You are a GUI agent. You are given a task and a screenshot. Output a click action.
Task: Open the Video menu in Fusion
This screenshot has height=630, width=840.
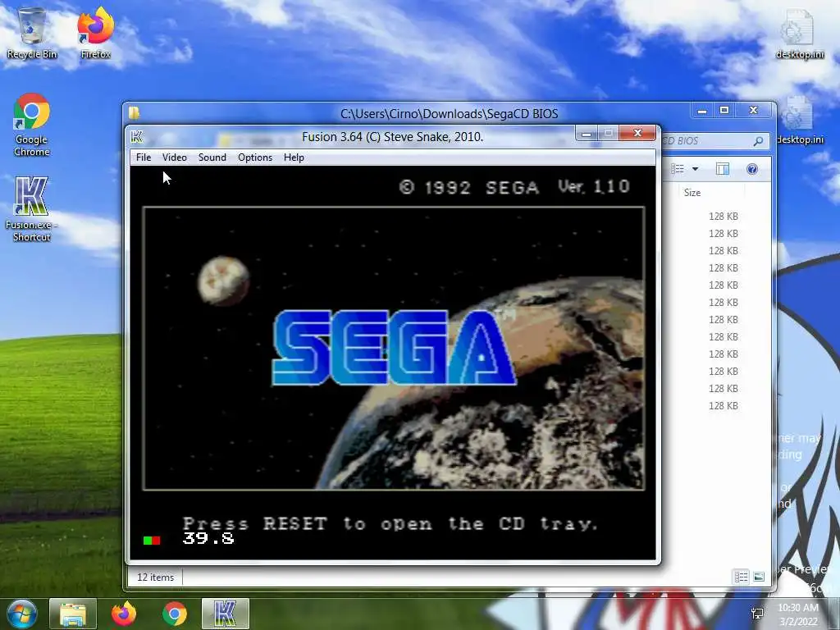[x=175, y=157]
